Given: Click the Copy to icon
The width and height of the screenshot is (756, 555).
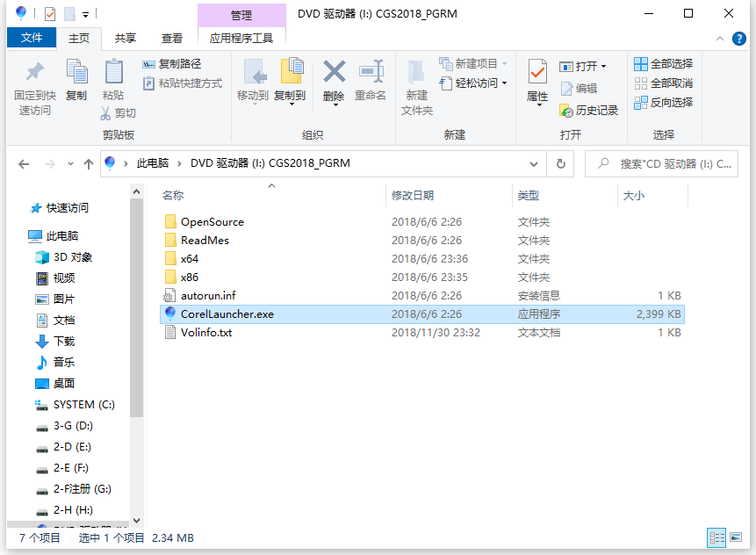Looking at the screenshot, I should tap(292, 71).
